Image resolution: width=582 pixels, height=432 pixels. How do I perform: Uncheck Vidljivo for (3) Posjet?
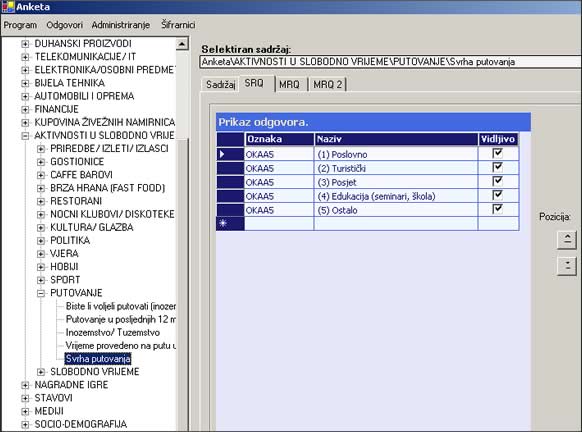click(x=497, y=181)
